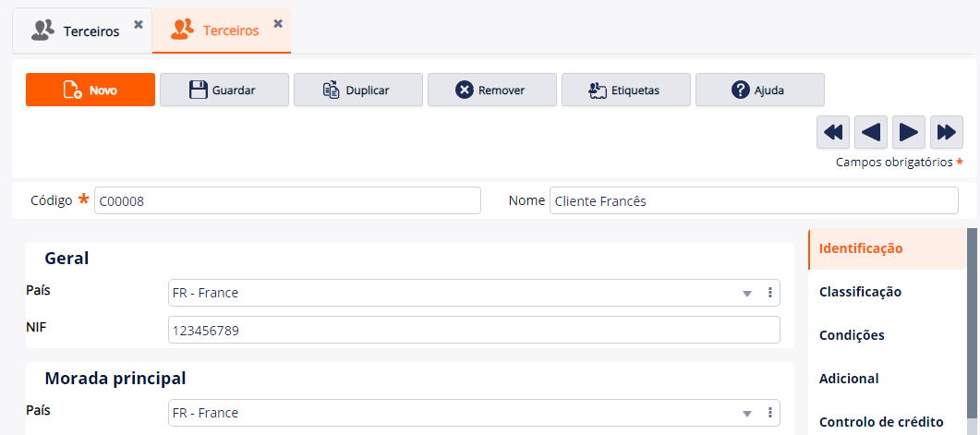
Task: Expand the Morada principal País dropdown arrow
Action: pos(747,414)
